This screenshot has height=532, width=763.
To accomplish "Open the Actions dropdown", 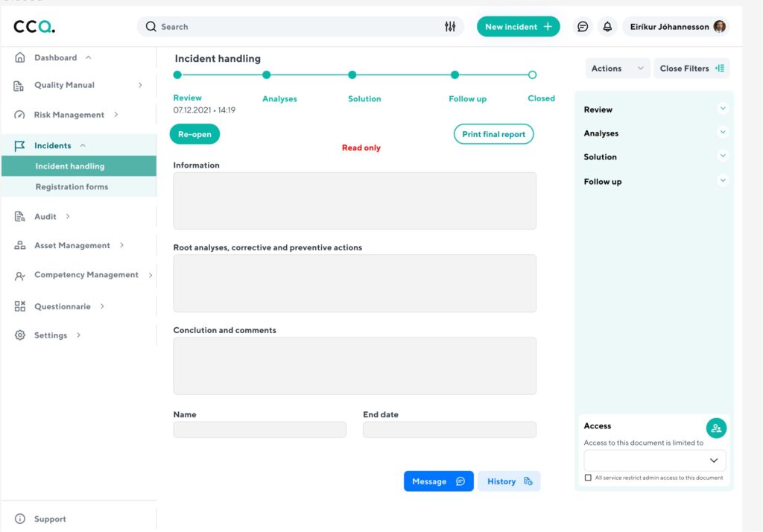I will point(617,69).
